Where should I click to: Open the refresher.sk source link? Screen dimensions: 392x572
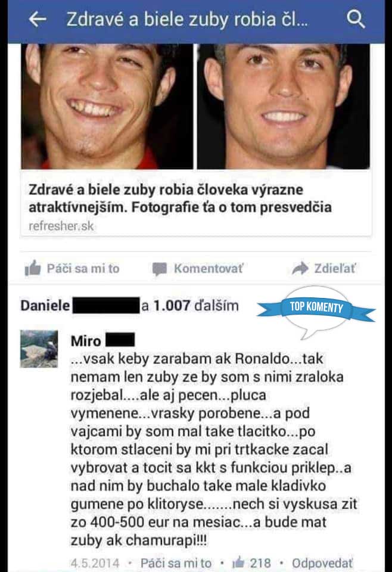pos(61,226)
